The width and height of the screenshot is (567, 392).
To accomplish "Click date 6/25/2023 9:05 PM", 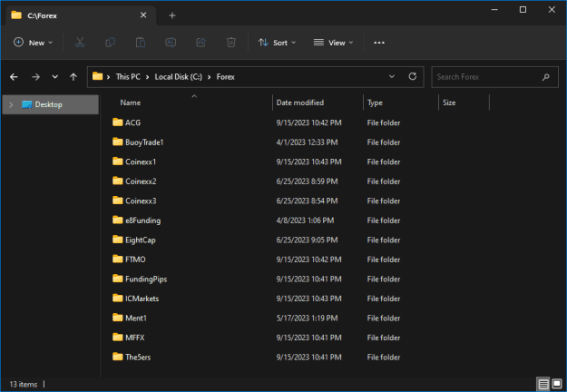I will [x=307, y=240].
